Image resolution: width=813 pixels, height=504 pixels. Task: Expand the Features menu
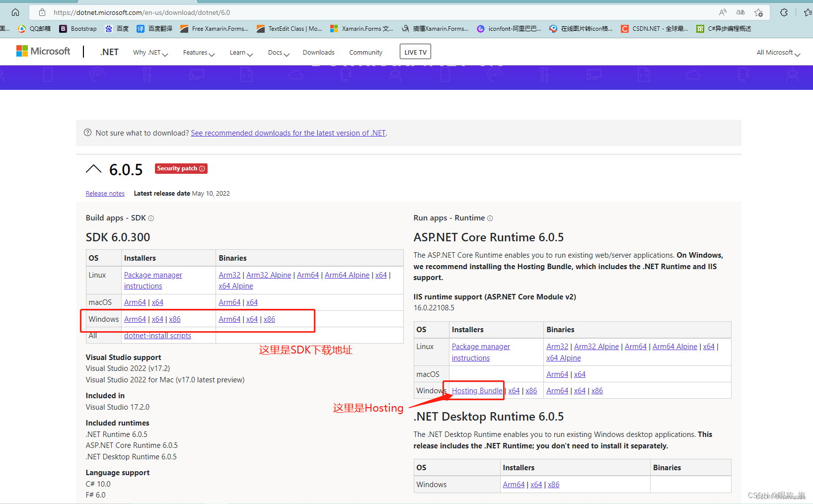199,53
